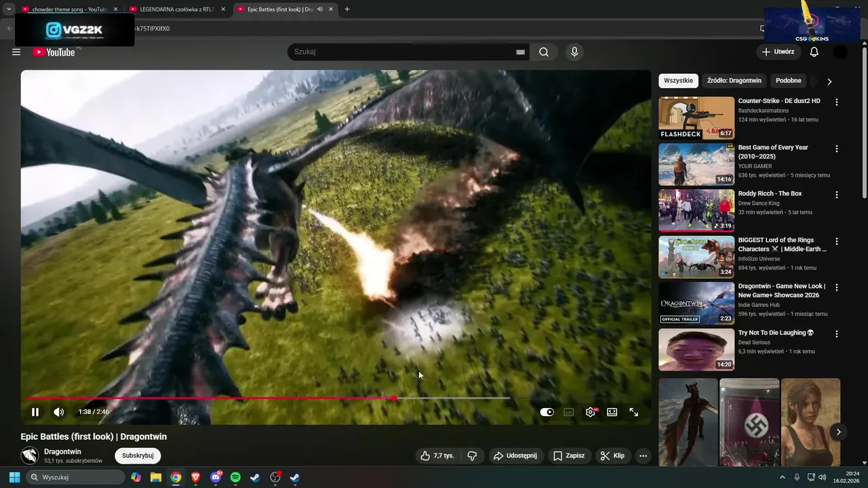Enter fullscreen video mode
Viewport: 868px width, 488px height.
(x=634, y=412)
